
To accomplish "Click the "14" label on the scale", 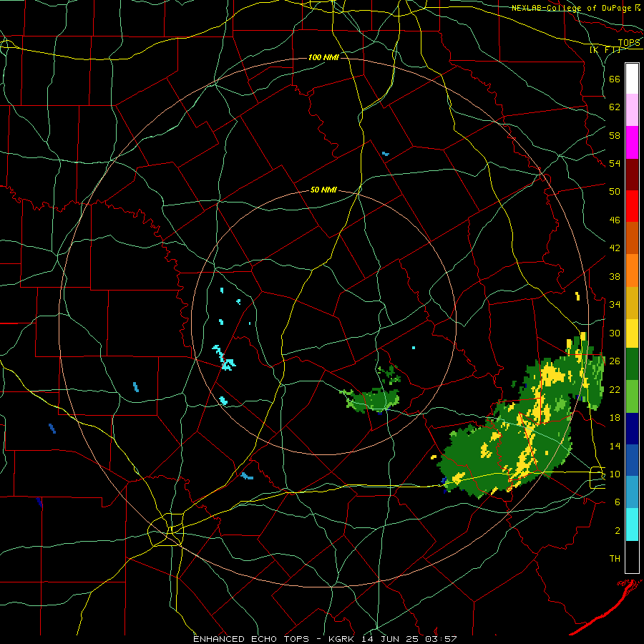I will tap(615, 446).
